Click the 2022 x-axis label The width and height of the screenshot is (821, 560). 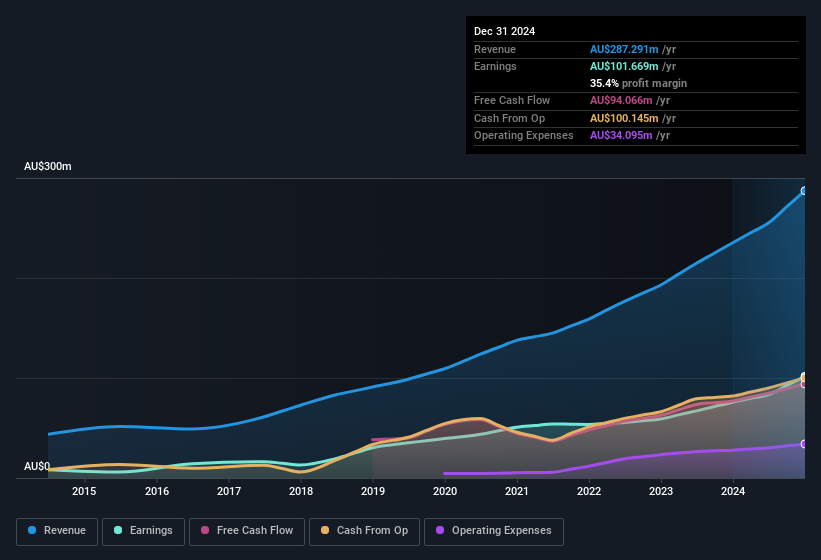[x=589, y=491]
